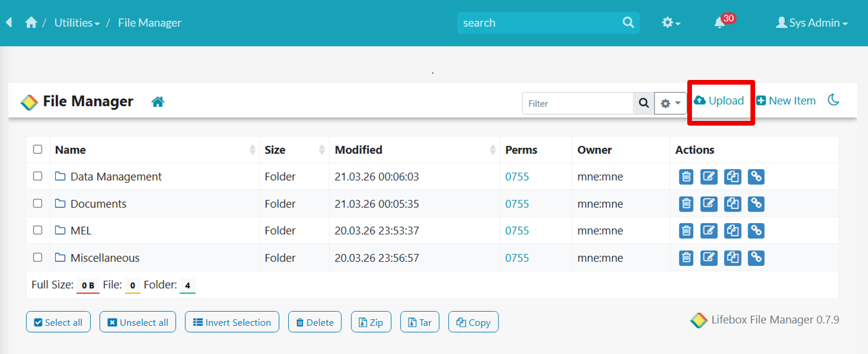This screenshot has height=354, width=868.
Task: Click the Unselect all button
Action: point(138,322)
